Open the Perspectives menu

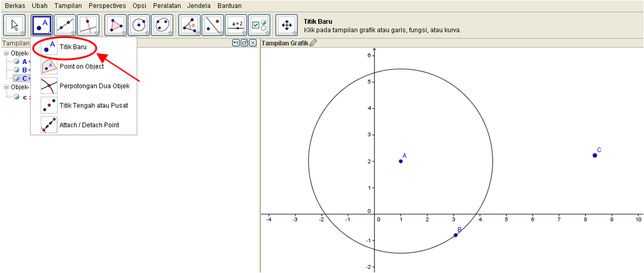point(107,6)
